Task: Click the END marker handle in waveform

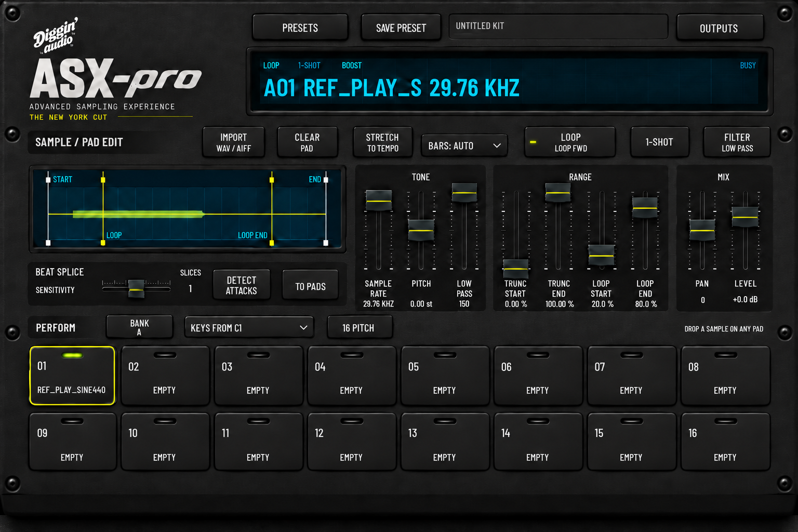Action: 326,180
